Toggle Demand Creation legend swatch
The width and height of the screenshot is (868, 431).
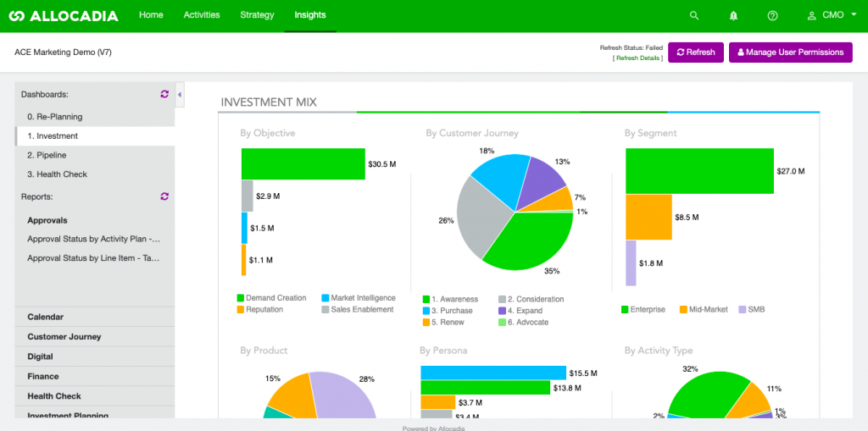click(x=240, y=298)
